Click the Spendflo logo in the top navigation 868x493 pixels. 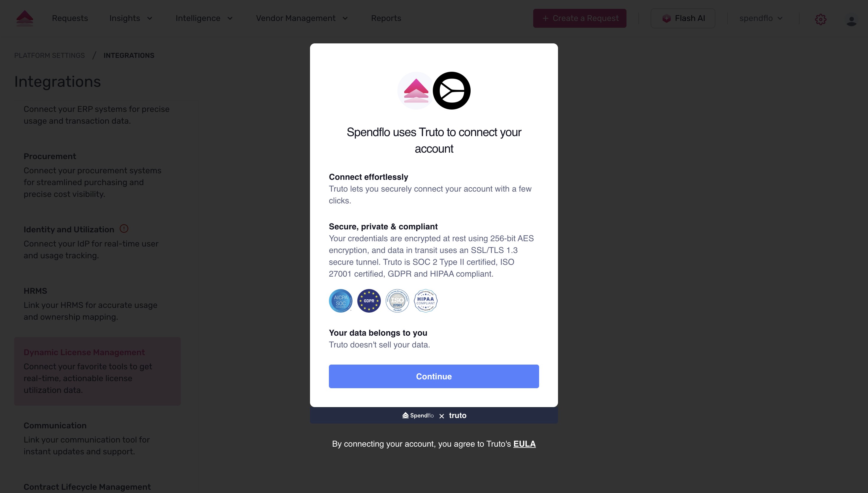pyautogui.click(x=25, y=18)
